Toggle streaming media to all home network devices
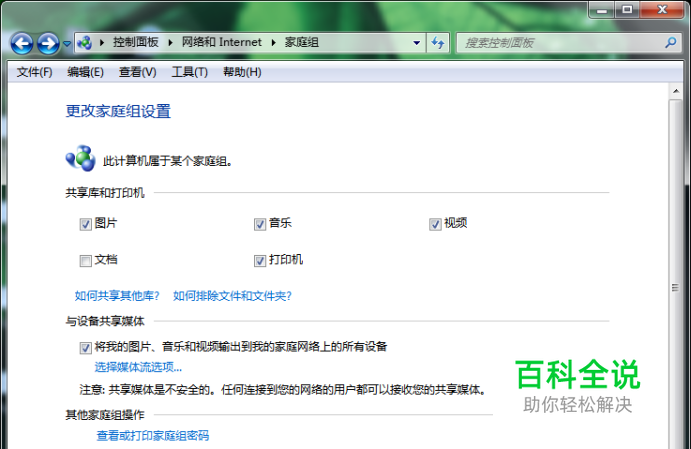 (85, 348)
